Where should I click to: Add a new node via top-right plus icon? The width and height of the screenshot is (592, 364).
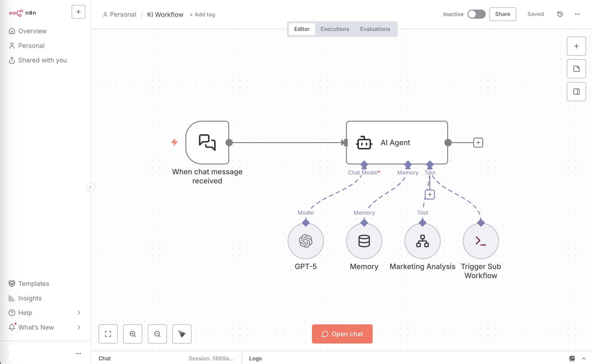pyautogui.click(x=576, y=46)
